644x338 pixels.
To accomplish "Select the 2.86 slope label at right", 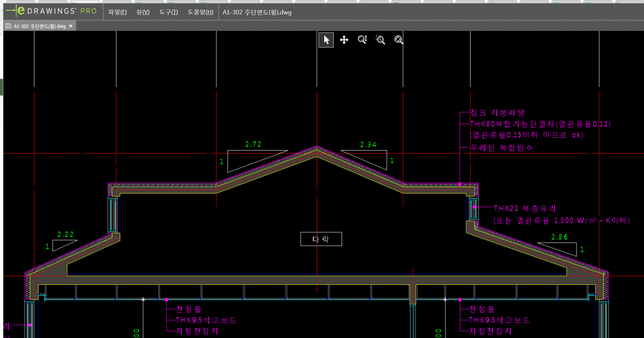I will pyautogui.click(x=559, y=237).
